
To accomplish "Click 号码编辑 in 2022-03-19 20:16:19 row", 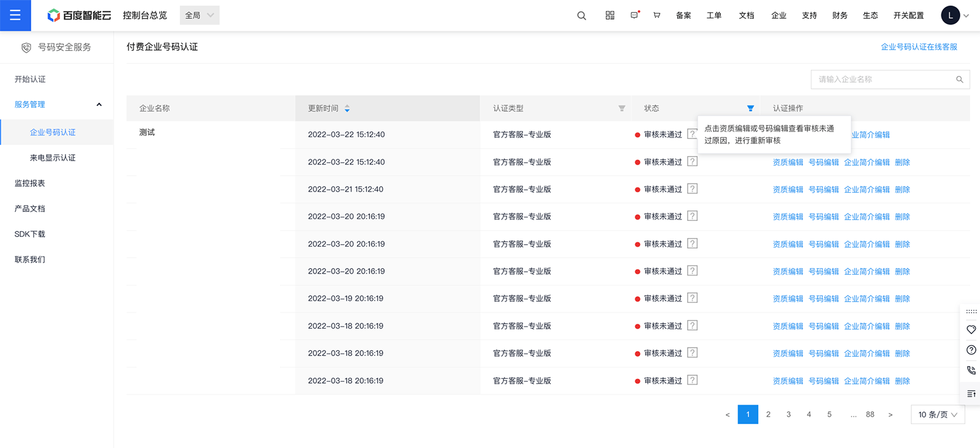I will pyautogui.click(x=824, y=299).
